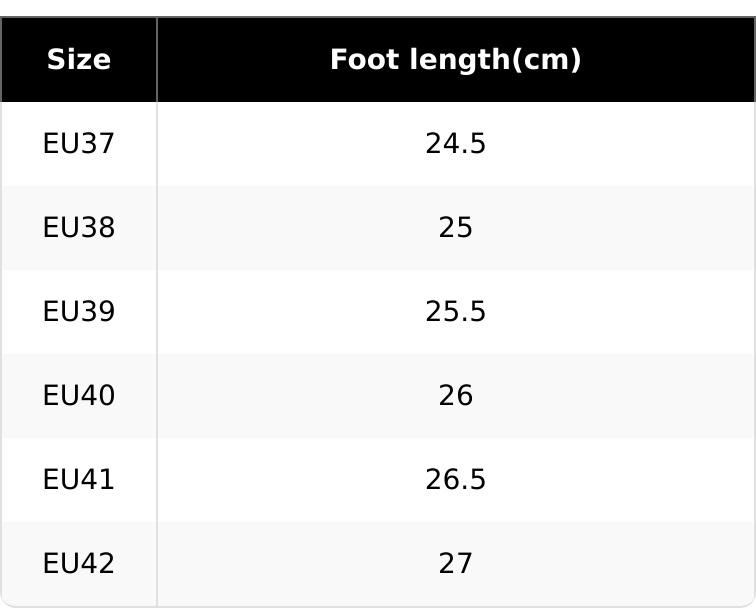Image resolution: width=756 pixels, height=608 pixels.
Task: Click the 25.5 foot length value
Action: coord(455,312)
